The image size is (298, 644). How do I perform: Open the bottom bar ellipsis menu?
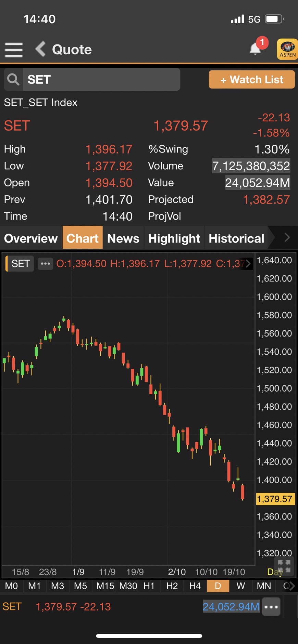271,607
